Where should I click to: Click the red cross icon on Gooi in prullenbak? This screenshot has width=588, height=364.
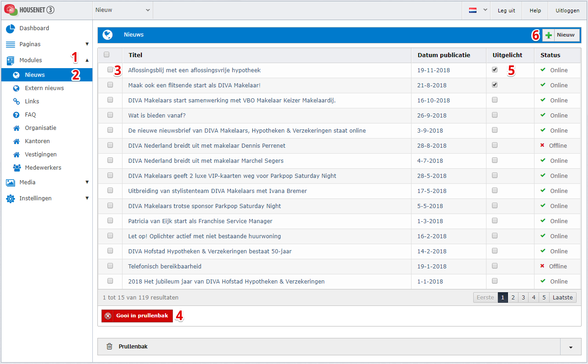pyautogui.click(x=108, y=316)
